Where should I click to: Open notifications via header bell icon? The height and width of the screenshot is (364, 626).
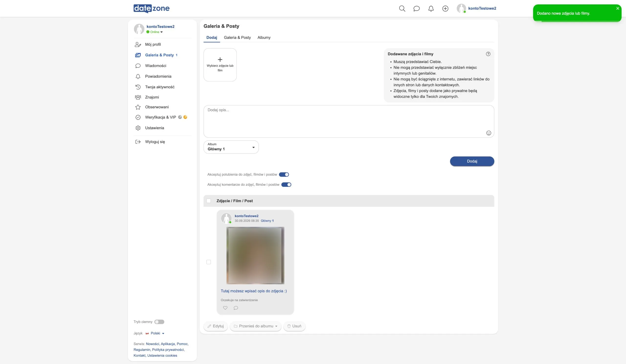pyautogui.click(x=431, y=9)
